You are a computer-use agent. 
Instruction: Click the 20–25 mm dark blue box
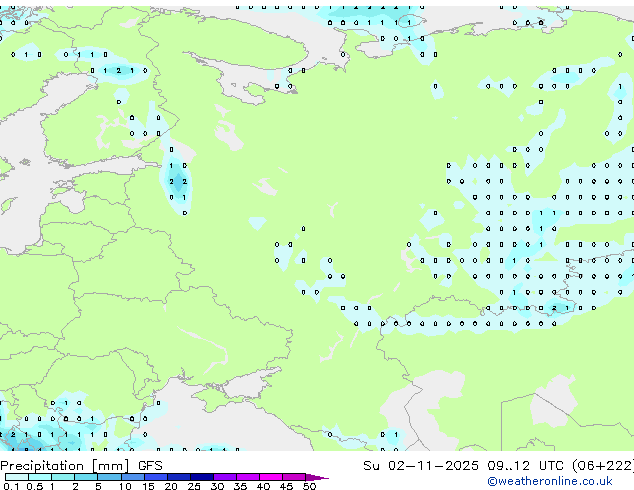179,477
